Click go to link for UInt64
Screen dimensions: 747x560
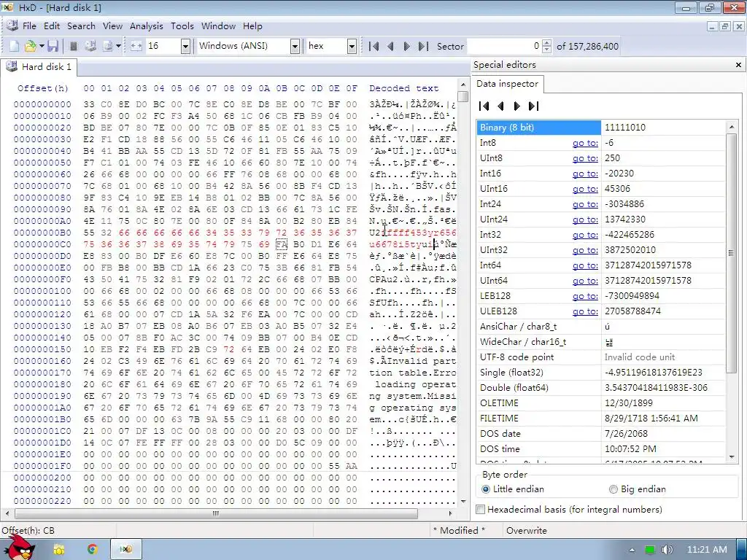tap(585, 281)
